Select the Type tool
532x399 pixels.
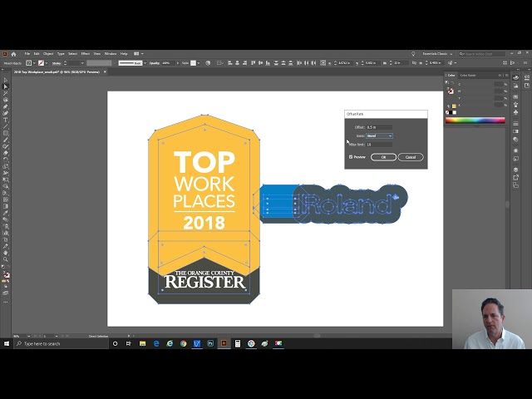[6, 120]
